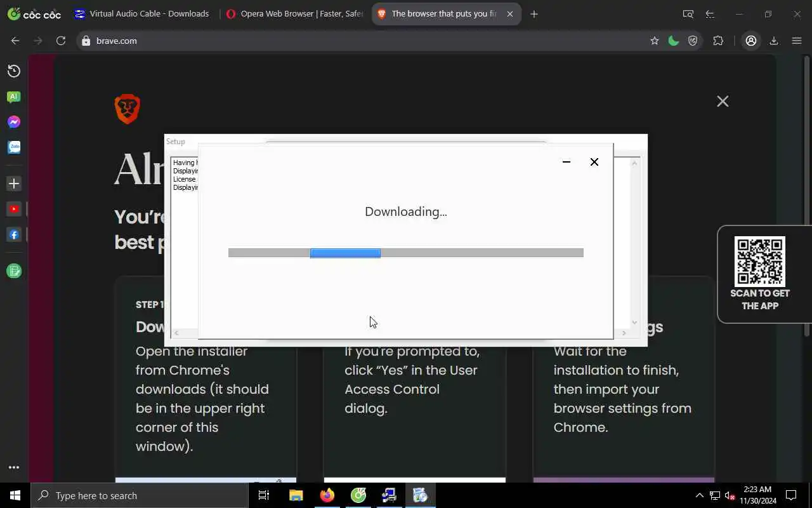The height and width of the screenshot is (508, 812).
Task: Open Task View from the taskbar
Action: (x=264, y=495)
